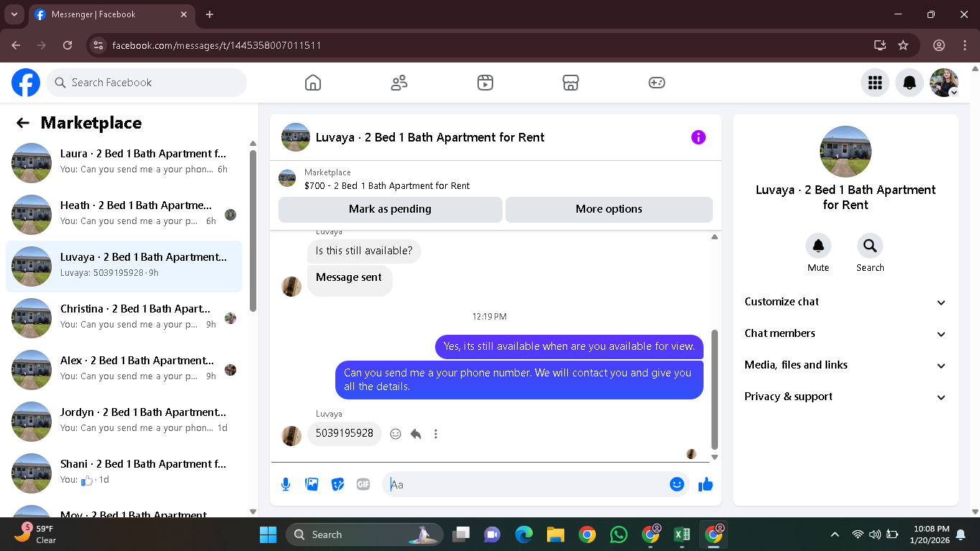Click the chat messages scrollbar
The height and width of the screenshot is (551, 980).
tap(714, 389)
